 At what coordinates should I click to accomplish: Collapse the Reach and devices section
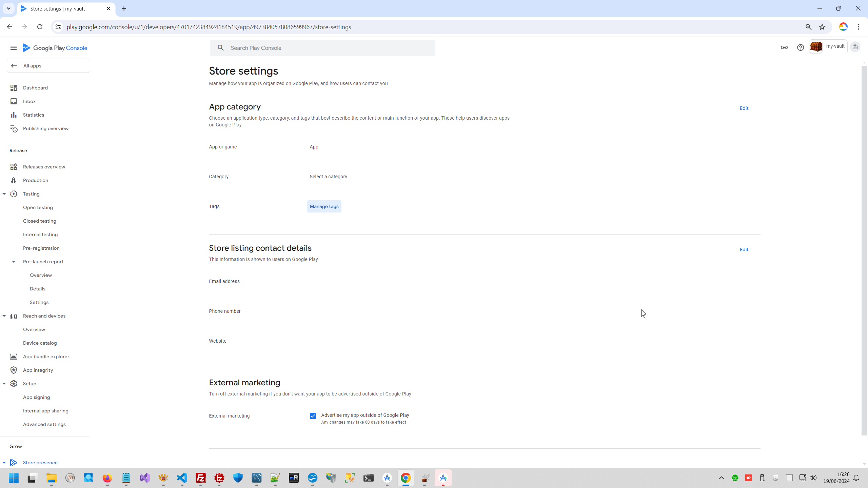click(4, 316)
